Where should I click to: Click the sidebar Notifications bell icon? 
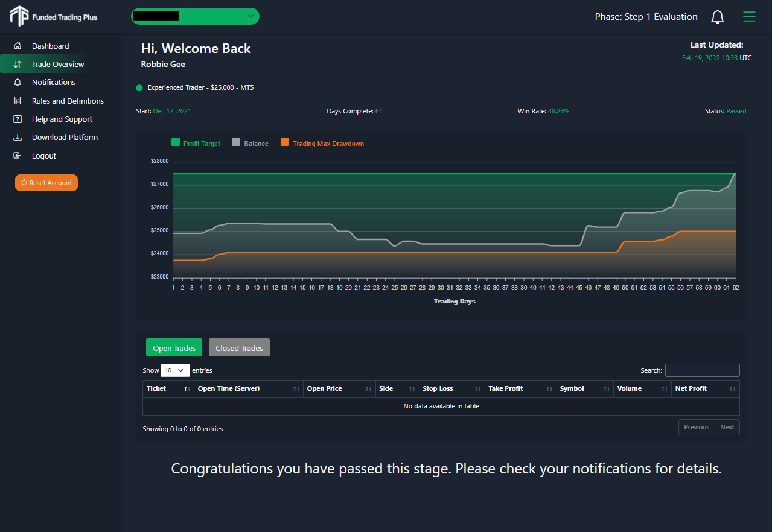point(18,82)
